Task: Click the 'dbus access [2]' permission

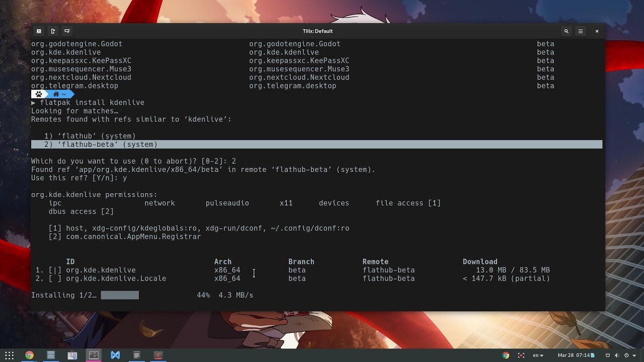Action: click(x=81, y=212)
